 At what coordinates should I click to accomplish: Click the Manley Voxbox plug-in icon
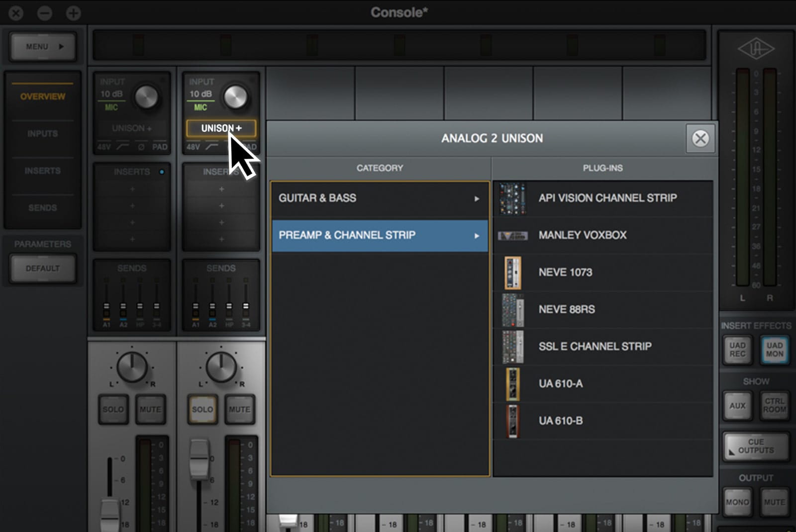(x=513, y=235)
